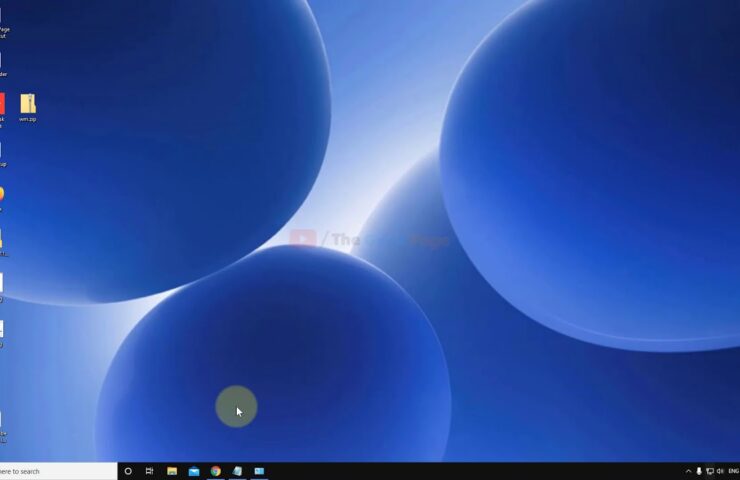740x480 pixels.
Task: Switch input language via ENG indicator
Action: (734, 471)
